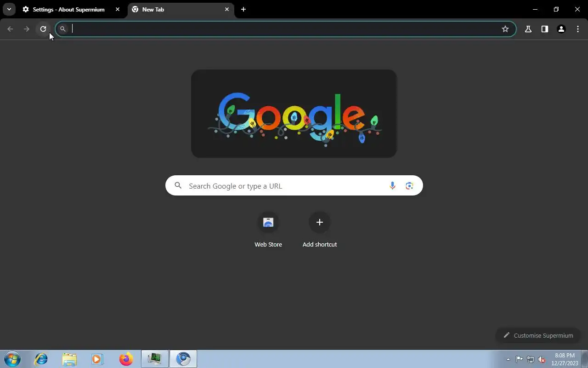588x368 pixels.
Task: Open Action Center flag icon
Action: [x=519, y=359]
